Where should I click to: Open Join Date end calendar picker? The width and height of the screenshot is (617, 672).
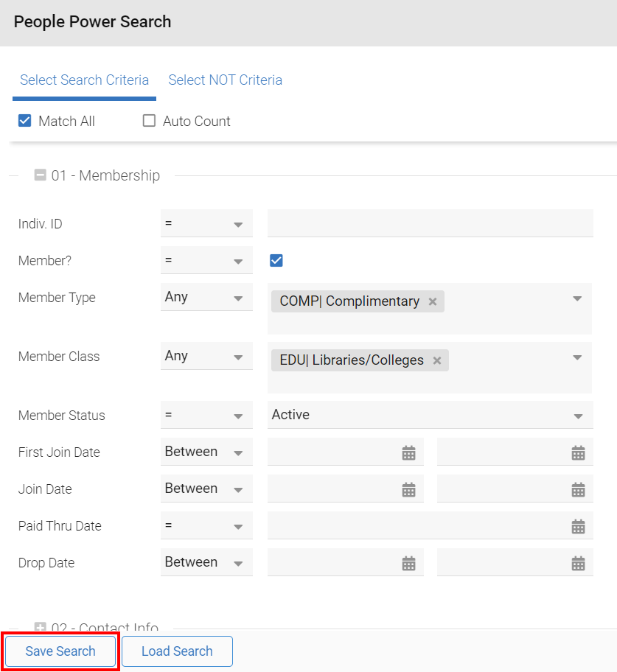tap(578, 489)
